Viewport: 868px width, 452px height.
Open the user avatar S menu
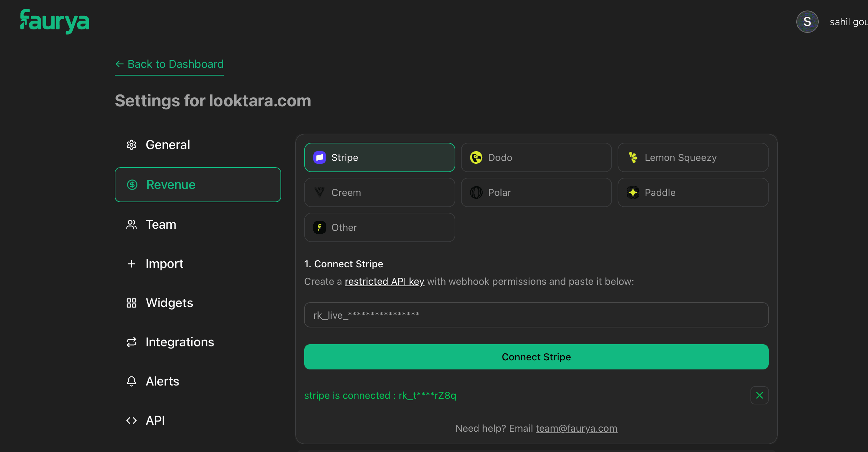point(807,22)
